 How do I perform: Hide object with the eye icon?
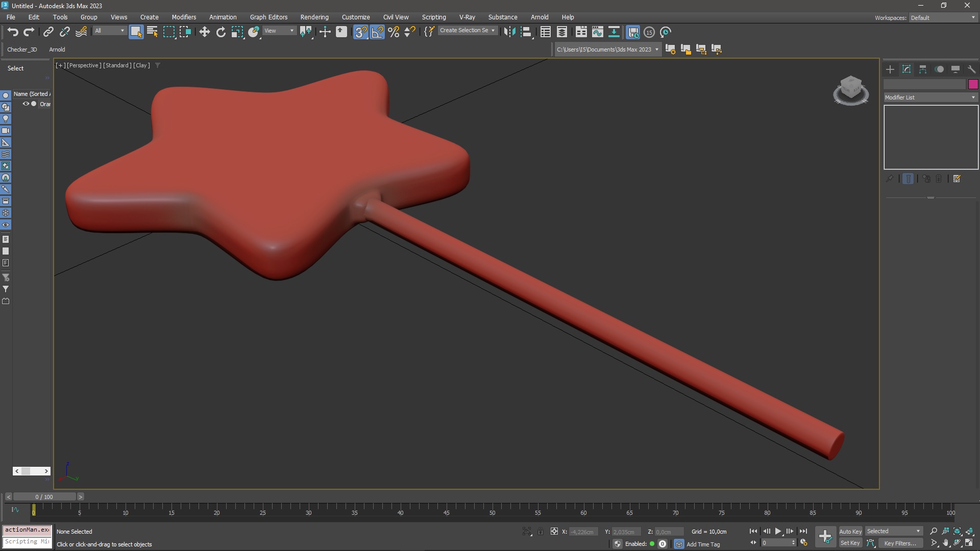(26, 104)
